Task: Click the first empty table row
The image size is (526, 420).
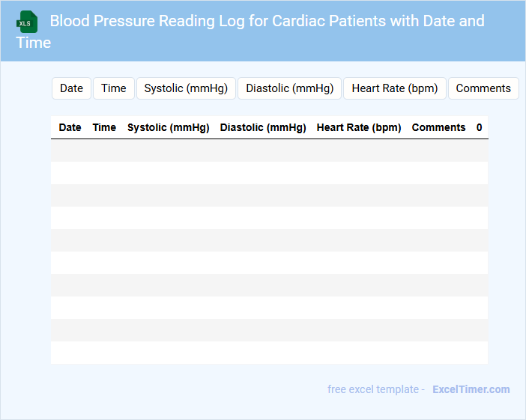Action: coord(269,150)
